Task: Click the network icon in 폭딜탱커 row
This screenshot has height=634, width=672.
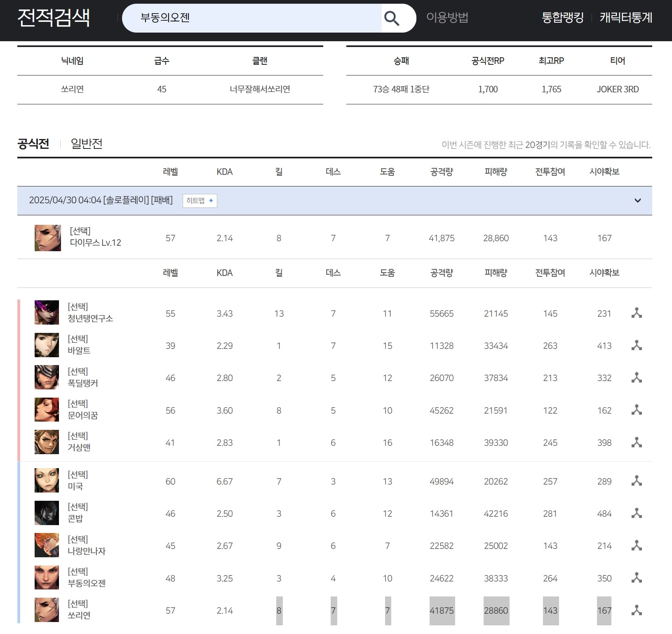Action: pos(637,377)
